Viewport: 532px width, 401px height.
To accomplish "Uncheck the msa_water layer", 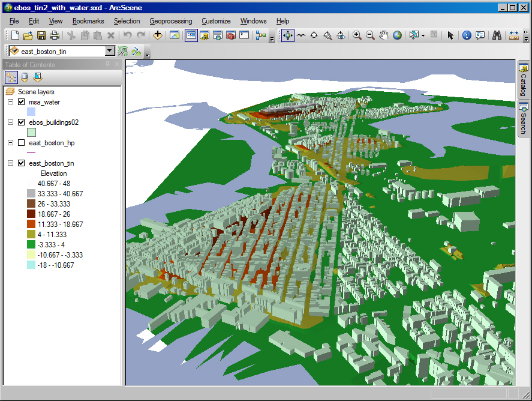I will coord(22,102).
